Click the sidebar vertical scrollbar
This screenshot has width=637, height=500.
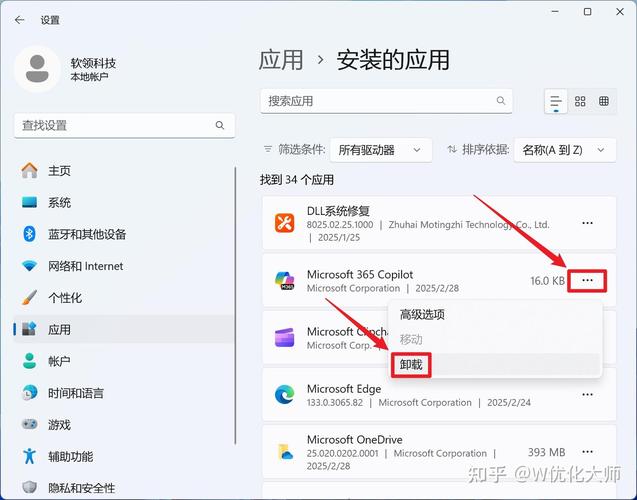pos(235,305)
